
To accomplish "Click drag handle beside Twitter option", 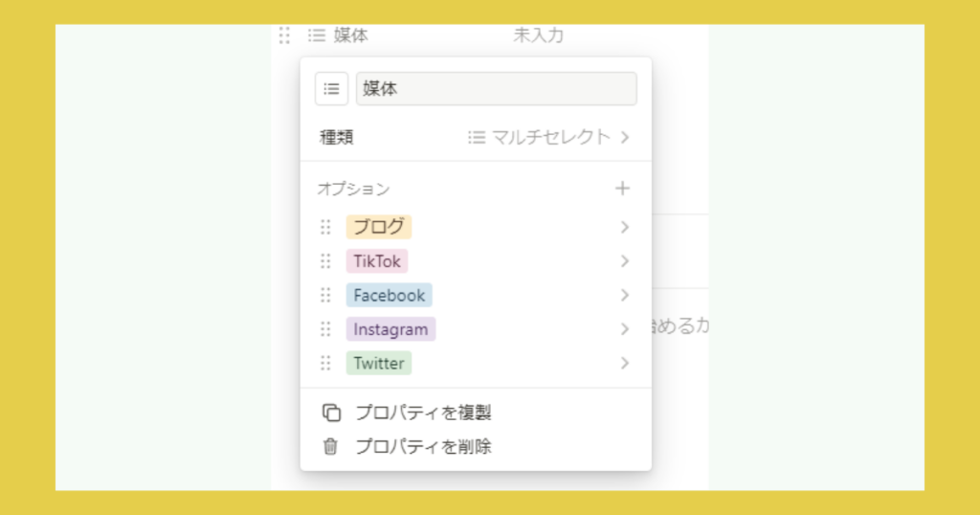I will [x=325, y=363].
